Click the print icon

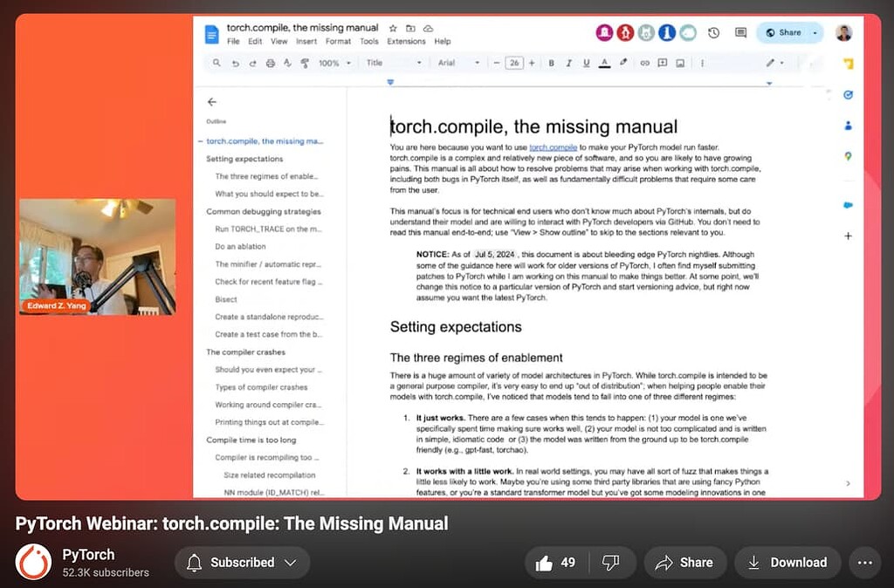[271, 63]
